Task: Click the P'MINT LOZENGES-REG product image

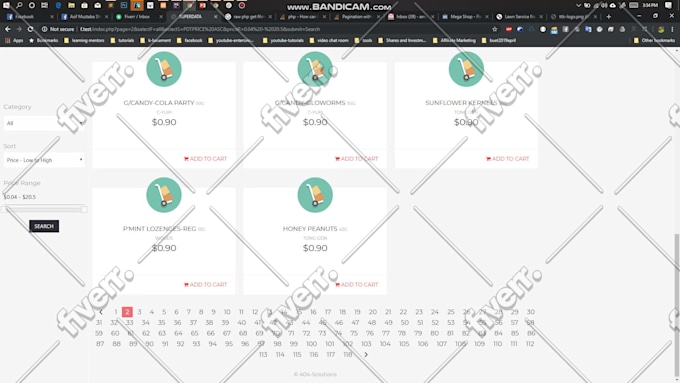Action: point(164,195)
